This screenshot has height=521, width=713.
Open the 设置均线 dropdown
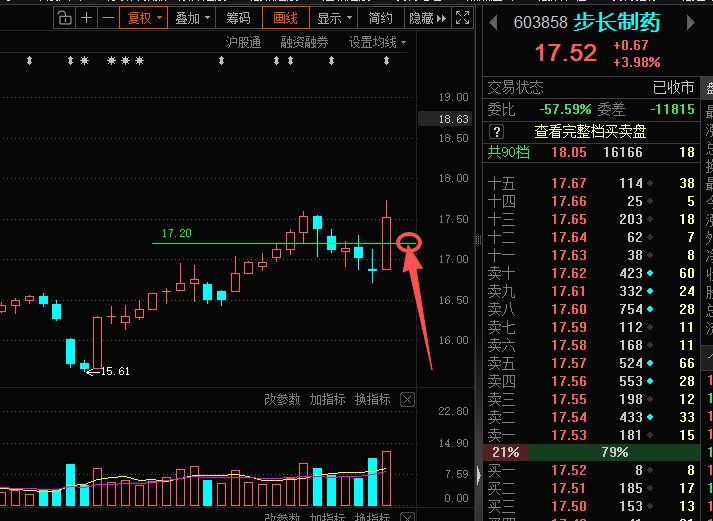(377, 43)
